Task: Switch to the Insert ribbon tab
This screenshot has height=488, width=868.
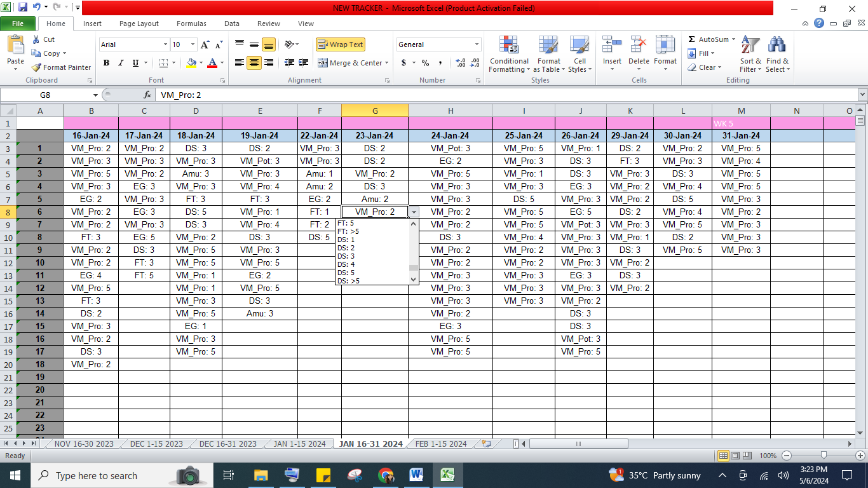Action: click(92, 24)
